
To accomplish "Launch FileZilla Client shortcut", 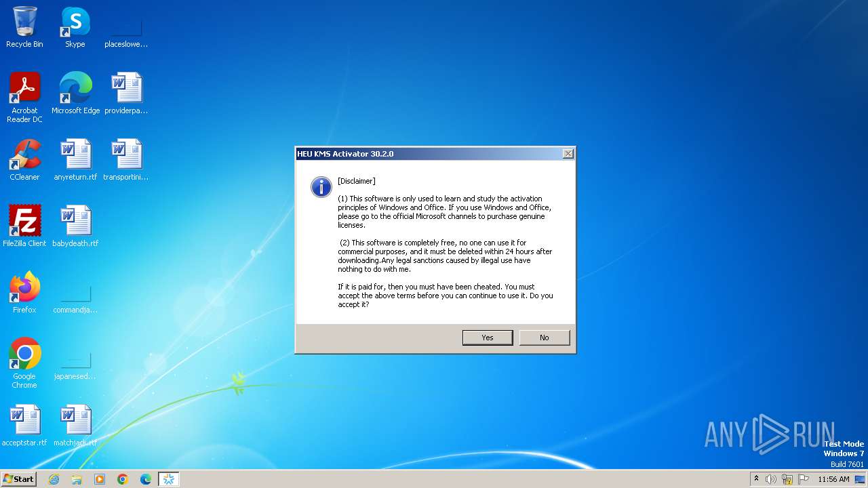I will click(24, 226).
